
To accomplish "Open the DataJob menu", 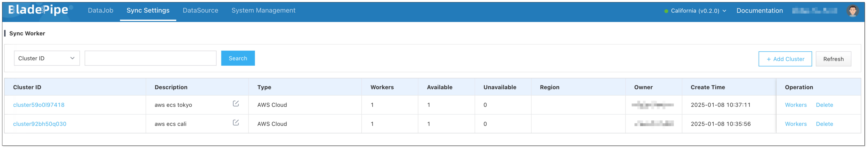I will pyautogui.click(x=100, y=10).
